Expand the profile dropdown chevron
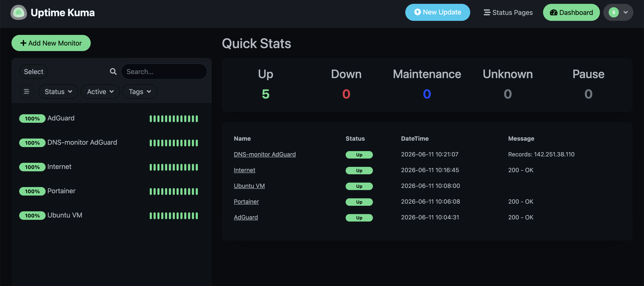 pos(625,12)
